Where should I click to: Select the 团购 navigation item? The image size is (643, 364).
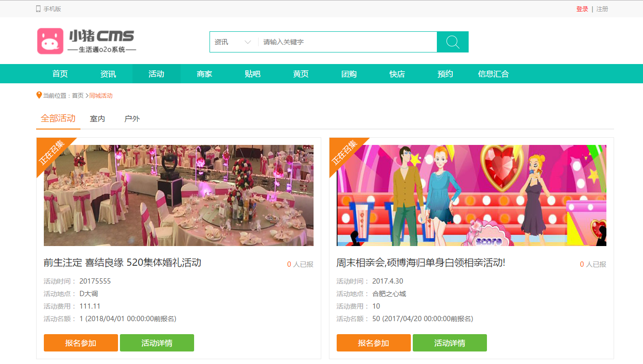(349, 74)
